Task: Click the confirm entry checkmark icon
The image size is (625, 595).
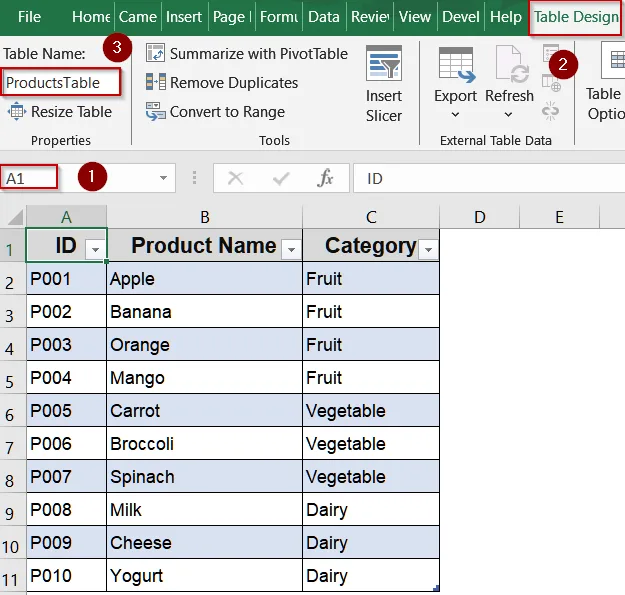Action: [x=281, y=178]
